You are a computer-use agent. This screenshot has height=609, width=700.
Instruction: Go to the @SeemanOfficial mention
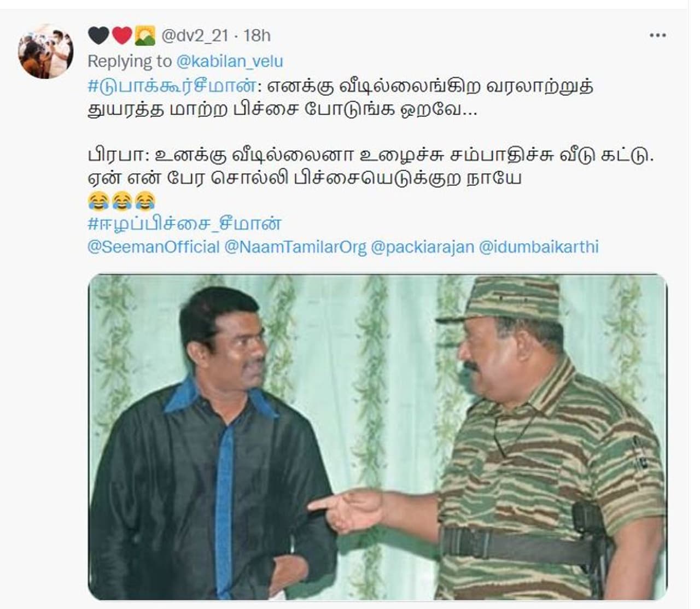(154, 247)
